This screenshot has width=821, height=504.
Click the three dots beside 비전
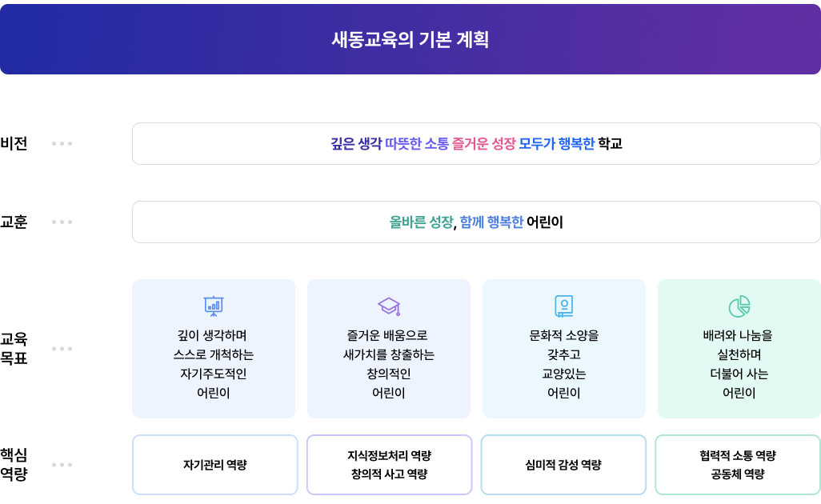62,144
